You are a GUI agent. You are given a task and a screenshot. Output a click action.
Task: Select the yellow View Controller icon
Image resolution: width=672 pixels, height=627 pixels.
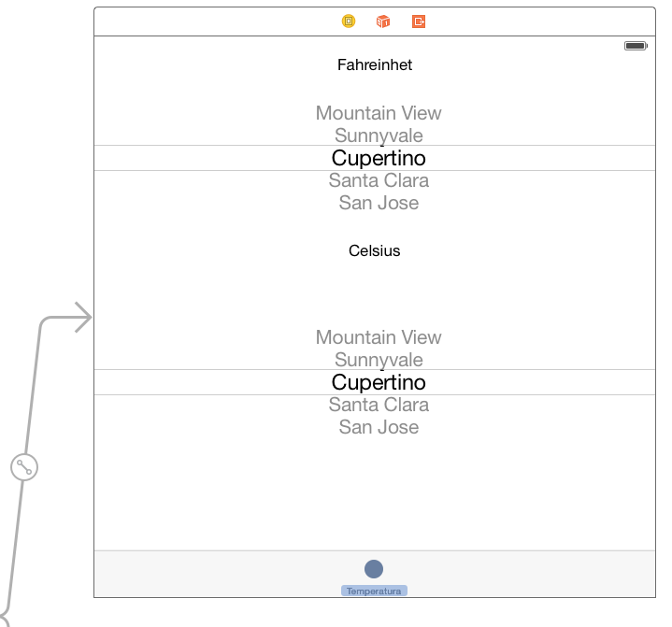click(349, 21)
